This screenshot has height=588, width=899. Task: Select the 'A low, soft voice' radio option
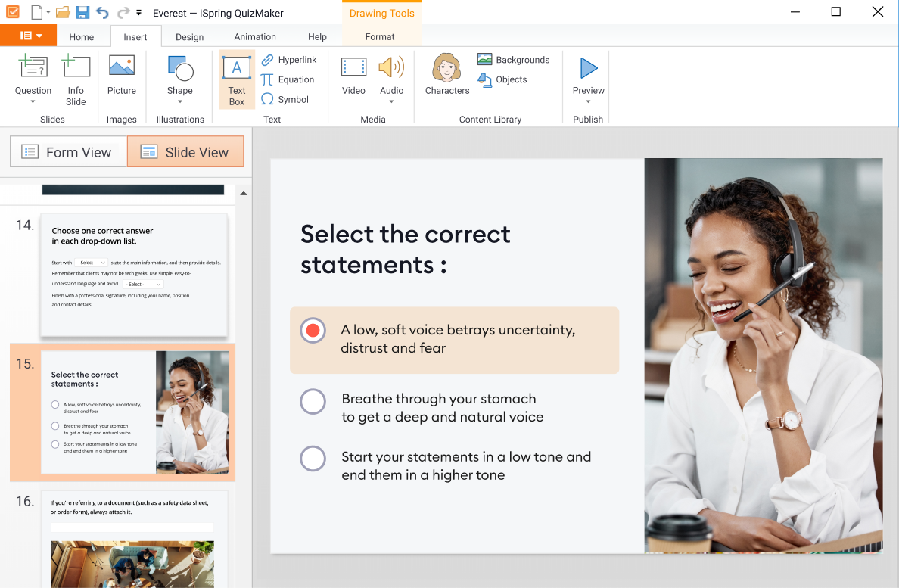[x=313, y=331]
